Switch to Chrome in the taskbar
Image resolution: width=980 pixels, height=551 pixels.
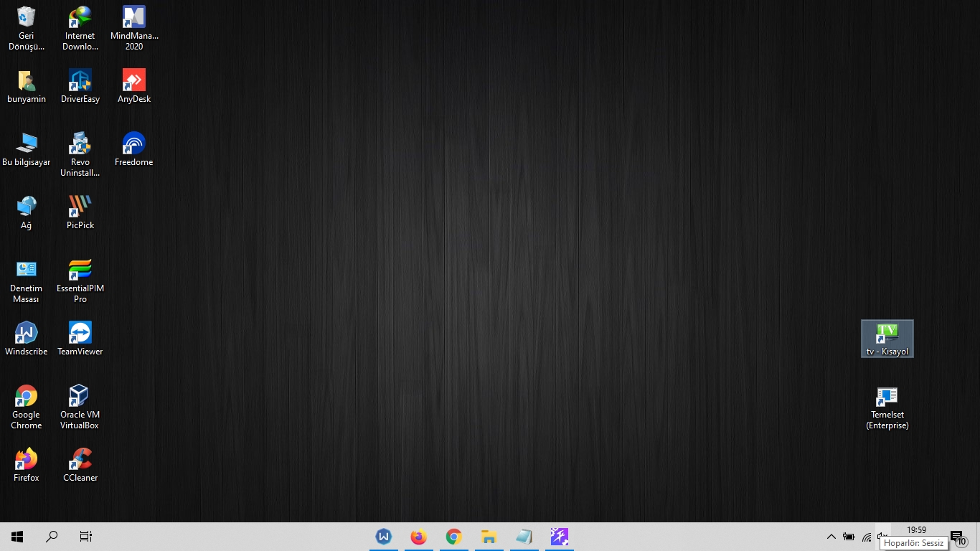(454, 537)
